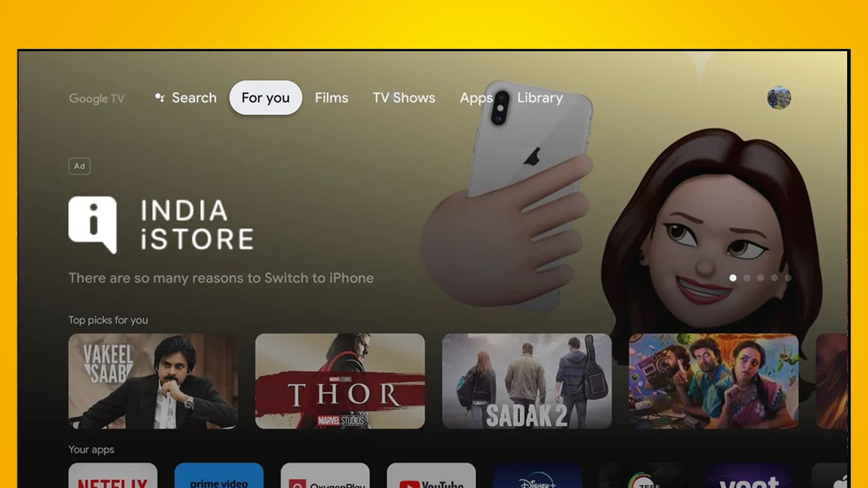Viewport: 868px width, 488px height.
Task: Click the user profile avatar icon
Action: [x=779, y=98]
